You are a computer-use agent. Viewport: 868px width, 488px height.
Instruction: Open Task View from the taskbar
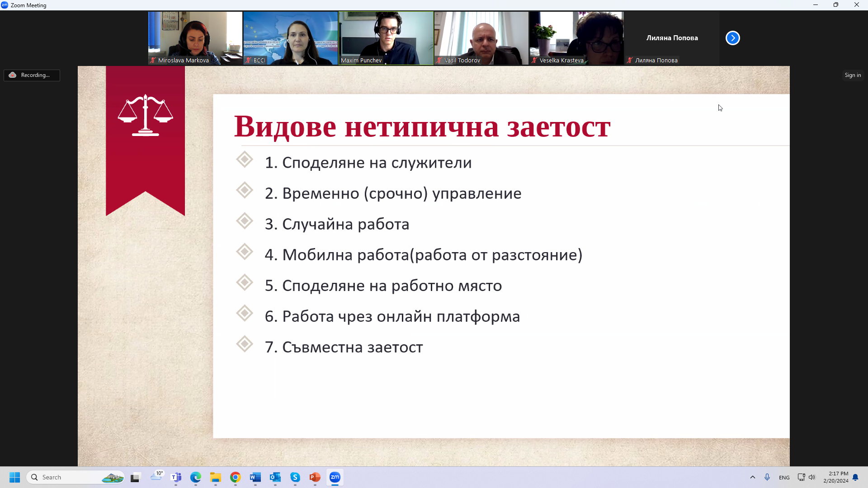135,477
